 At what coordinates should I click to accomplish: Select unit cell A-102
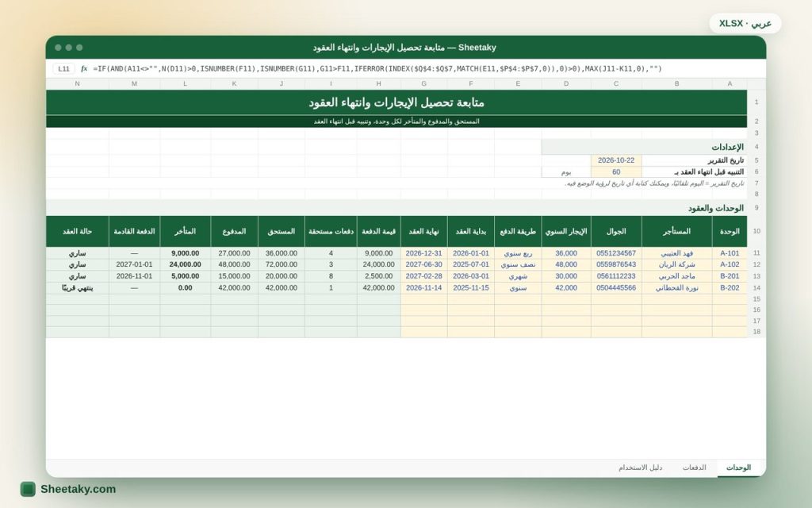point(730,264)
